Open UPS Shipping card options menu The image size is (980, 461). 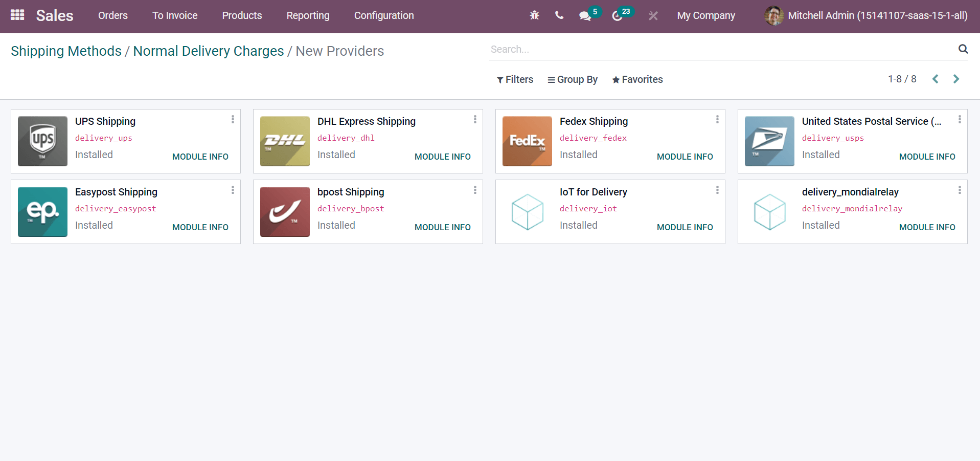click(233, 119)
